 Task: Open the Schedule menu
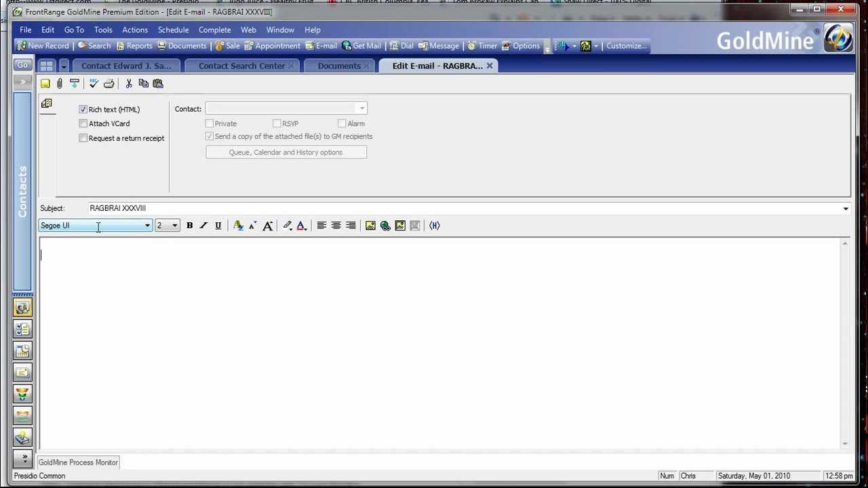(173, 30)
